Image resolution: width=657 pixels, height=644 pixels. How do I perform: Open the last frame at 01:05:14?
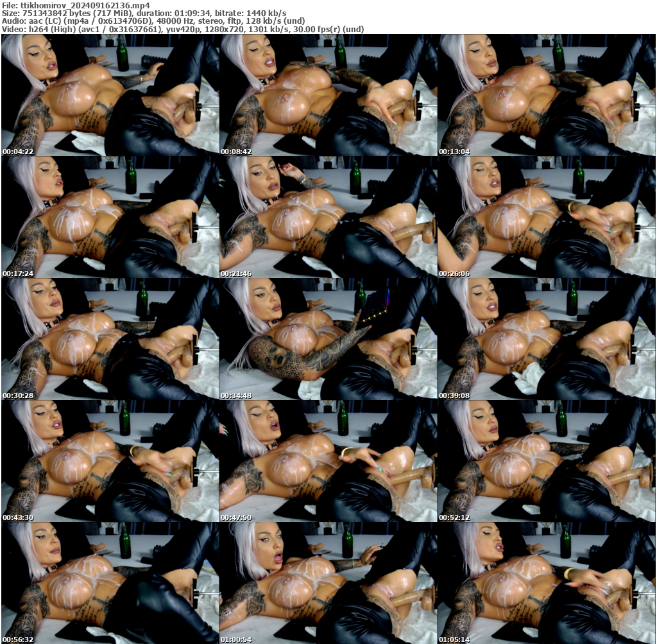[x=546, y=582]
